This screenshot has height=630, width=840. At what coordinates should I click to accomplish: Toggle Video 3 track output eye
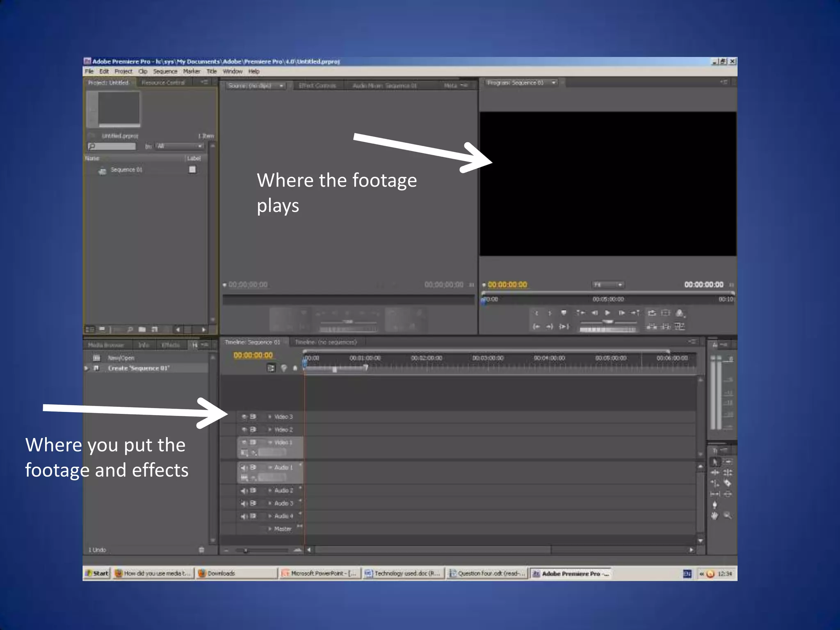244,417
